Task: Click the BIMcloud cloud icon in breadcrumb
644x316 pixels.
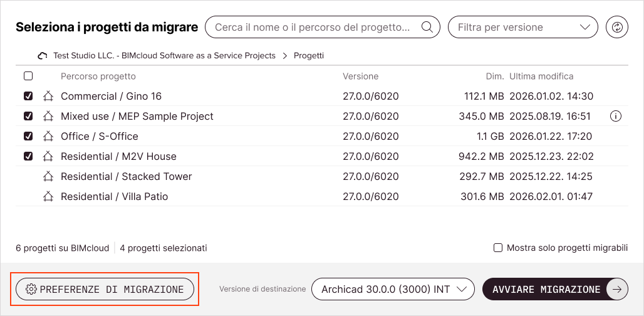Action: point(43,56)
